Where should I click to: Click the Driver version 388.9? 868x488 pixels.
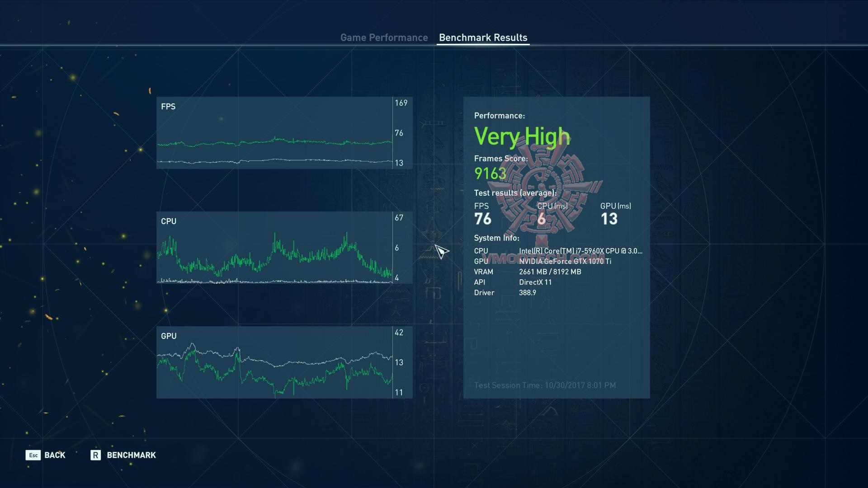click(528, 292)
